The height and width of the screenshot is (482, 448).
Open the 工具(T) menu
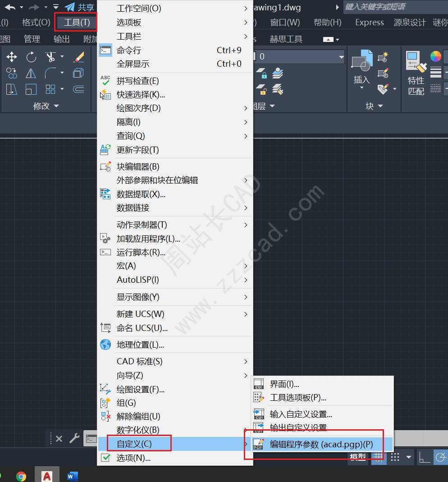pyautogui.click(x=77, y=23)
